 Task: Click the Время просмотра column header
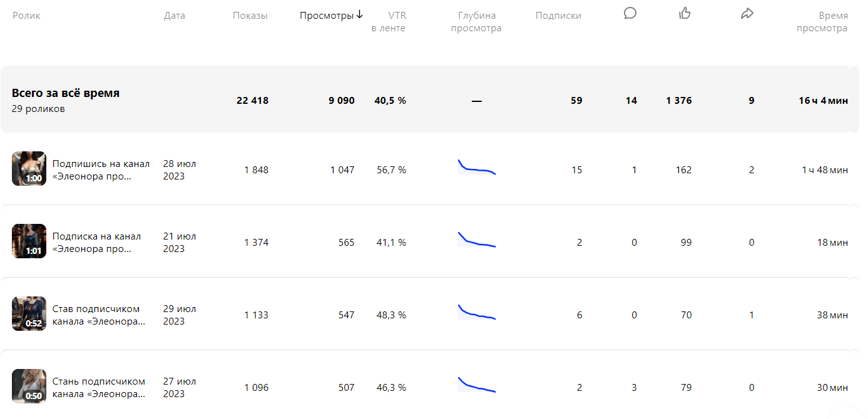tap(822, 22)
